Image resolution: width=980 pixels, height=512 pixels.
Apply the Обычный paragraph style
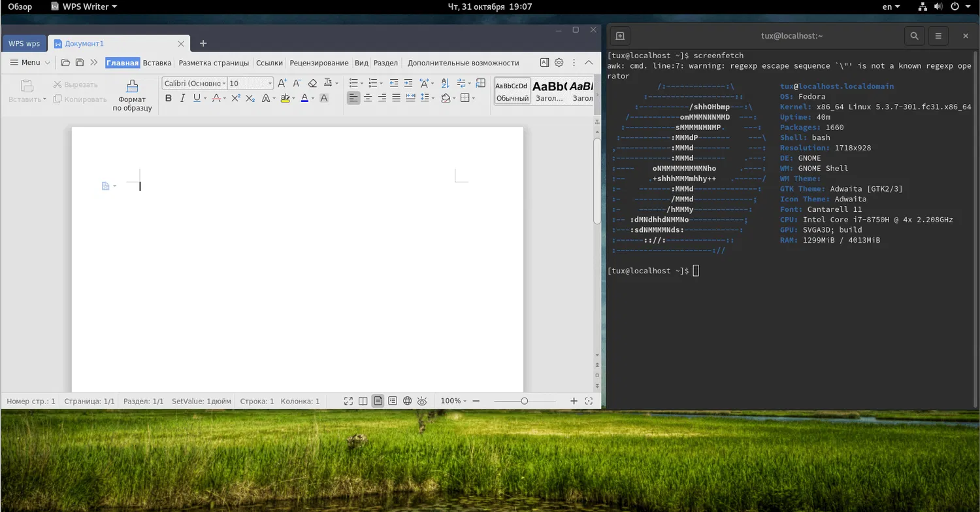[x=512, y=92]
